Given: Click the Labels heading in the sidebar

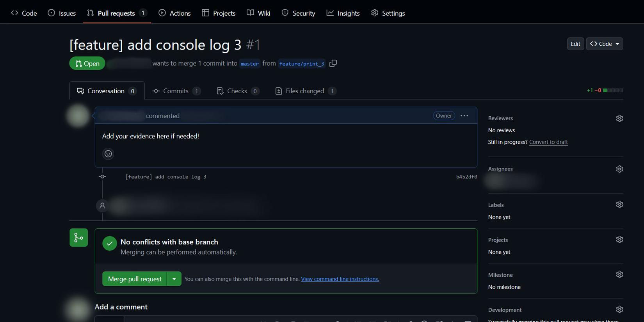Looking at the screenshot, I should point(496,205).
